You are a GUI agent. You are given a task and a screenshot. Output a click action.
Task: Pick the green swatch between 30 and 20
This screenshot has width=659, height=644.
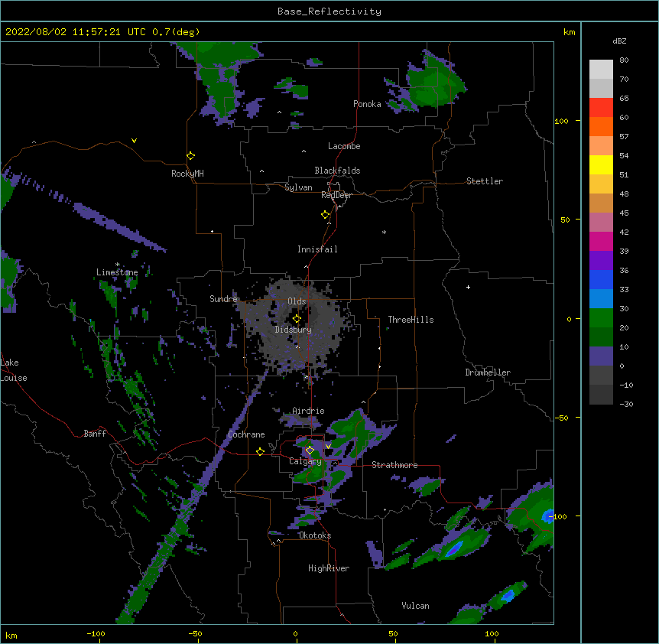[x=601, y=318]
